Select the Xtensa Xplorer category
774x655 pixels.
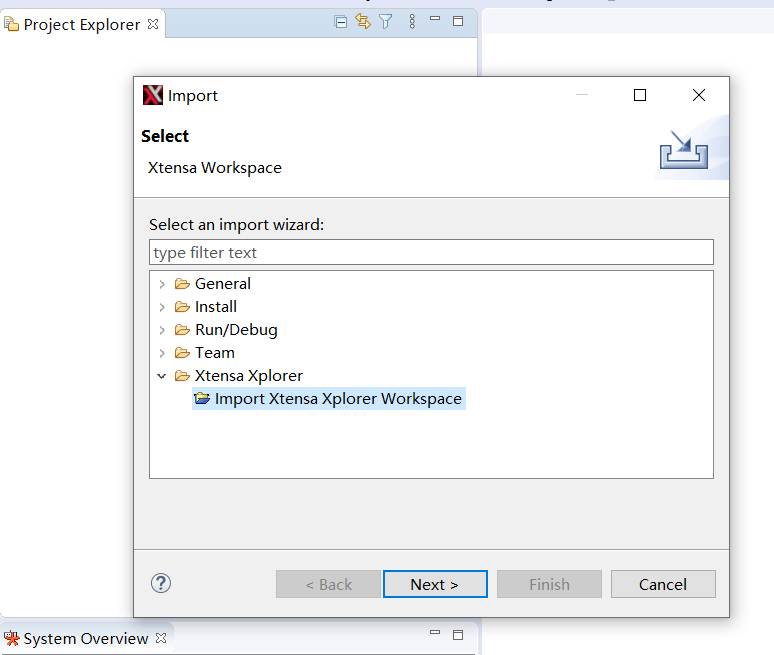tap(249, 376)
